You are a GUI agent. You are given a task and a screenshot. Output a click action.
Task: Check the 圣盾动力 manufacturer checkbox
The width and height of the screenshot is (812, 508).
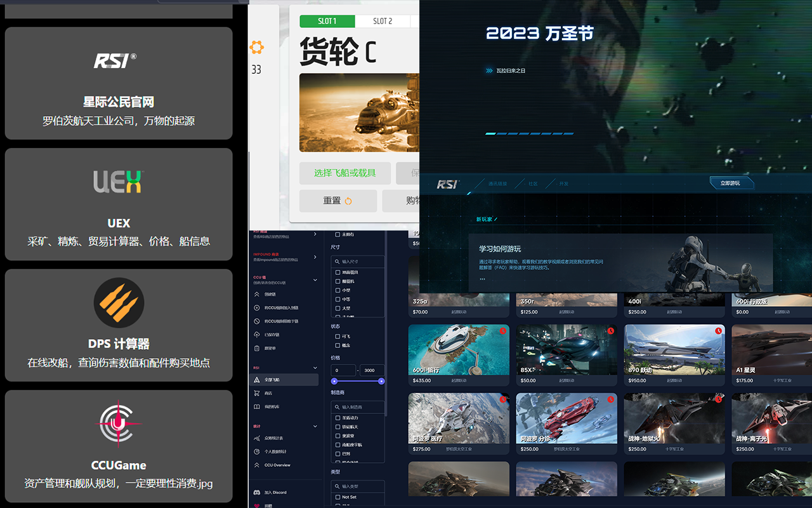(x=337, y=418)
